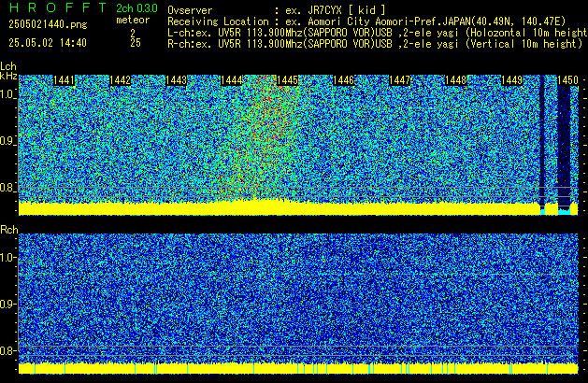Click the kHz axis unit label
Screen dimensions: 588x383
click(x=8, y=76)
